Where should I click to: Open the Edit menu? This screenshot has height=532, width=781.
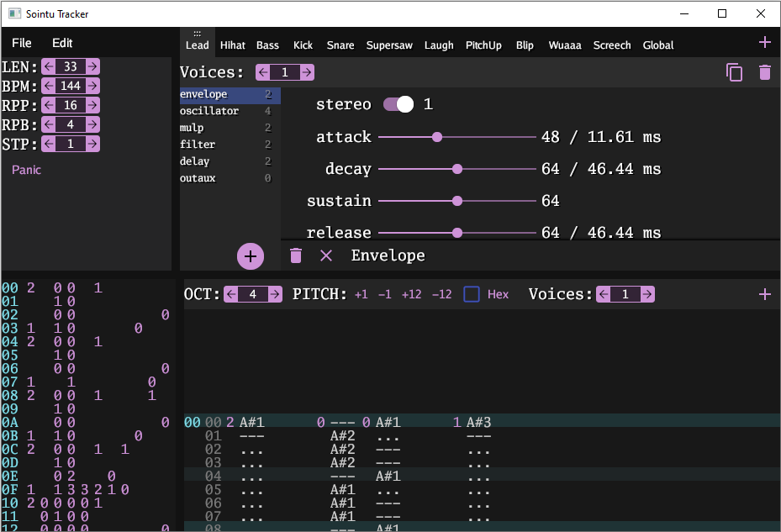point(62,43)
